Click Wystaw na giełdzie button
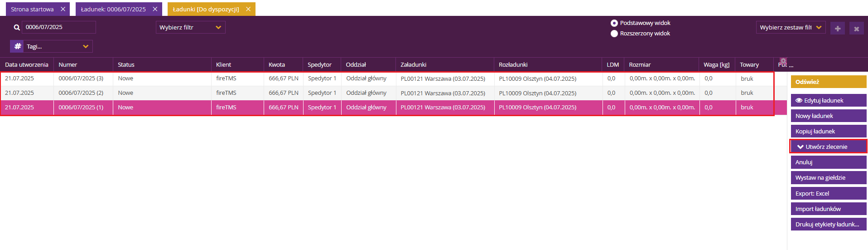The image size is (868, 250). [829, 177]
